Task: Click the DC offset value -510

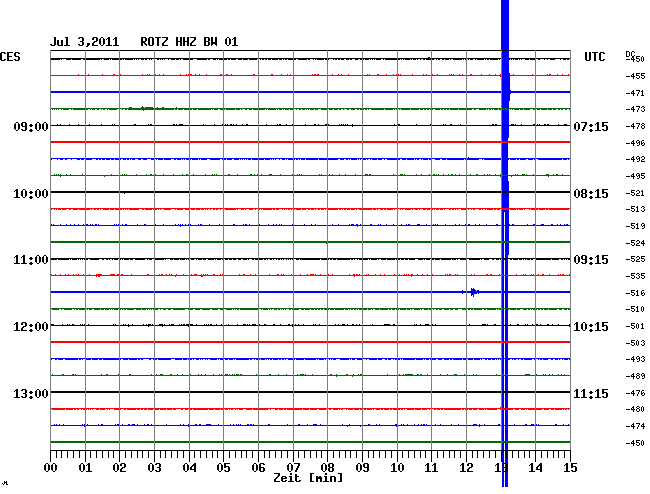Action: (x=635, y=309)
